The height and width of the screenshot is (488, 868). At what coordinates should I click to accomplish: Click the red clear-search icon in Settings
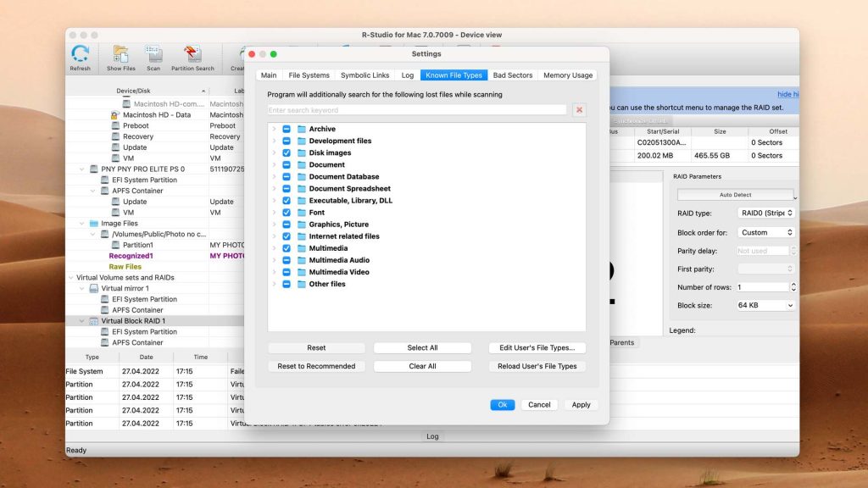click(x=580, y=109)
